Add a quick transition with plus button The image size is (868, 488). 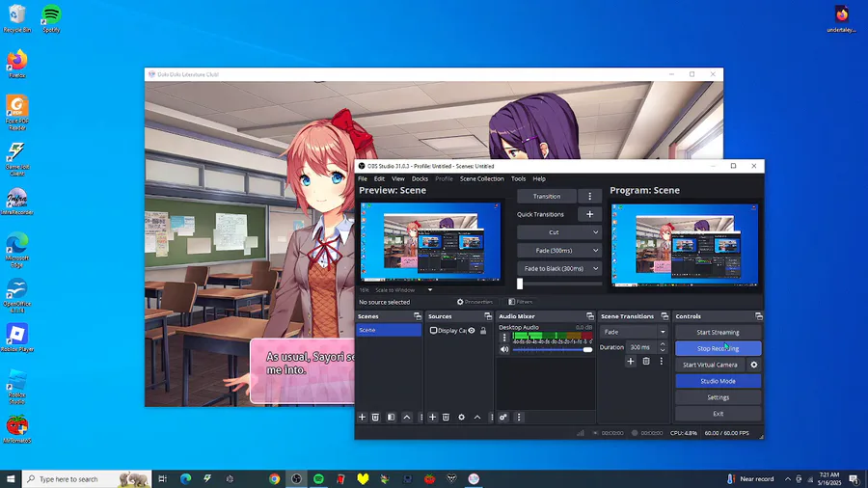click(x=589, y=214)
